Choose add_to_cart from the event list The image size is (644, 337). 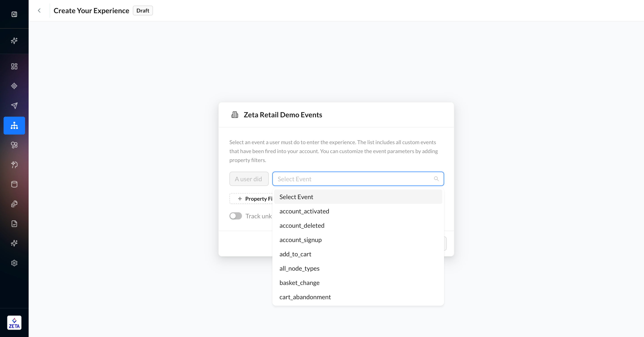click(x=295, y=254)
